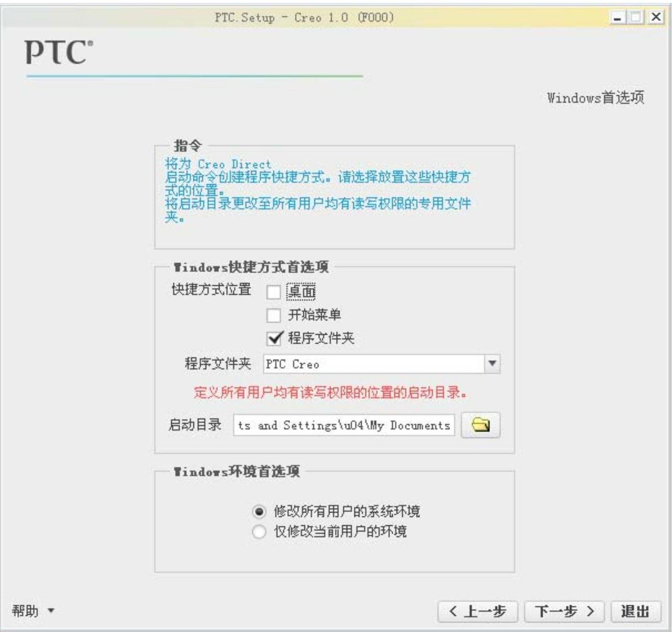The image size is (672, 632).
Task: Close the PTC Setup window
Action: (x=656, y=17)
